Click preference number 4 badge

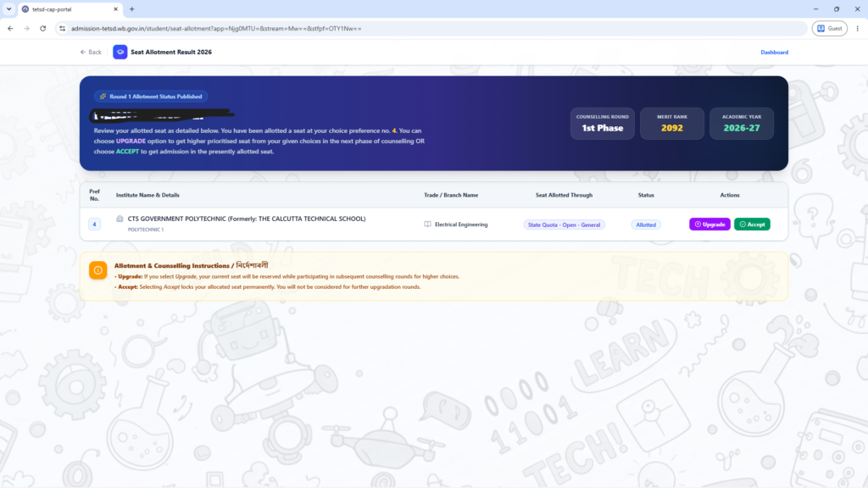tap(95, 224)
